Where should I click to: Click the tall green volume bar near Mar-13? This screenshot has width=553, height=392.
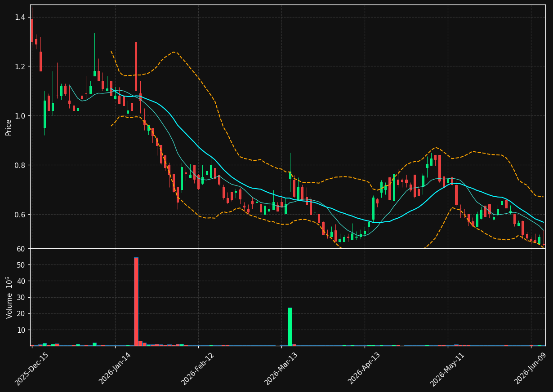click(290, 326)
